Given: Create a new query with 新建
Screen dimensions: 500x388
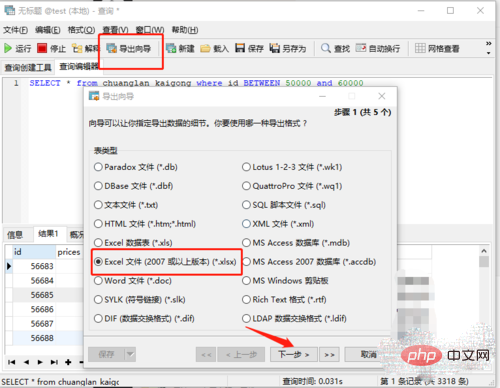Looking at the screenshot, I should (x=180, y=49).
